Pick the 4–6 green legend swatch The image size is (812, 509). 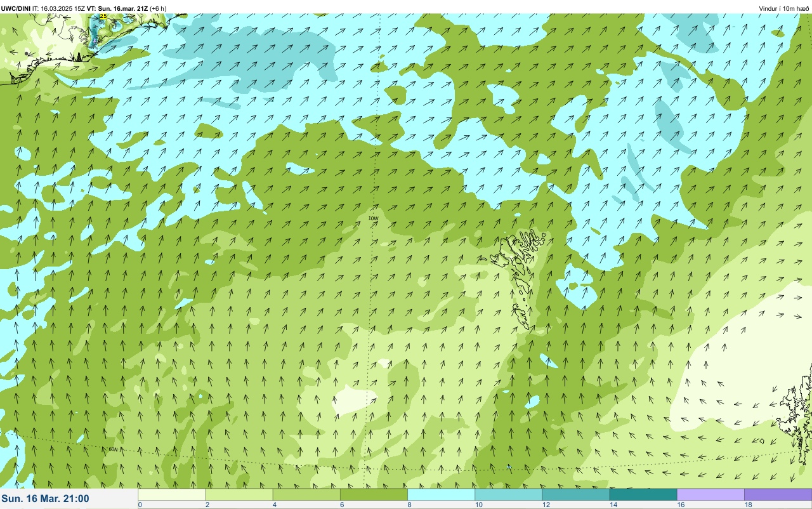tap(306, 494)
